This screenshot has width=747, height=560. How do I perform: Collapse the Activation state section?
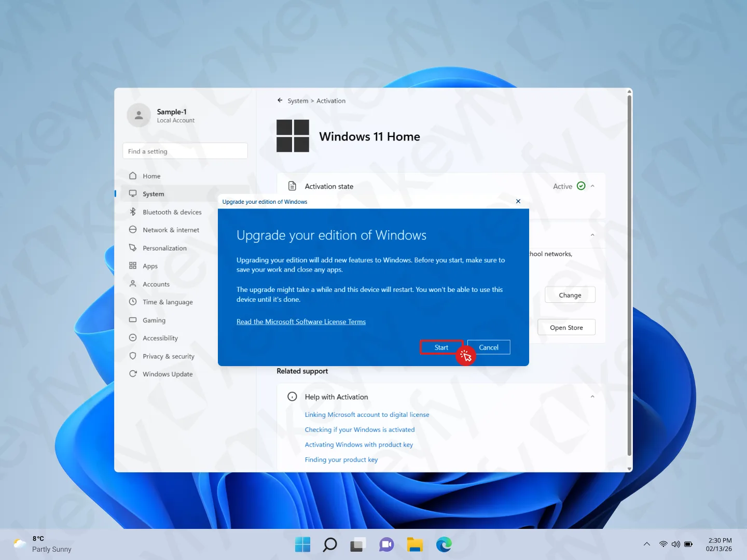(592, 186)
